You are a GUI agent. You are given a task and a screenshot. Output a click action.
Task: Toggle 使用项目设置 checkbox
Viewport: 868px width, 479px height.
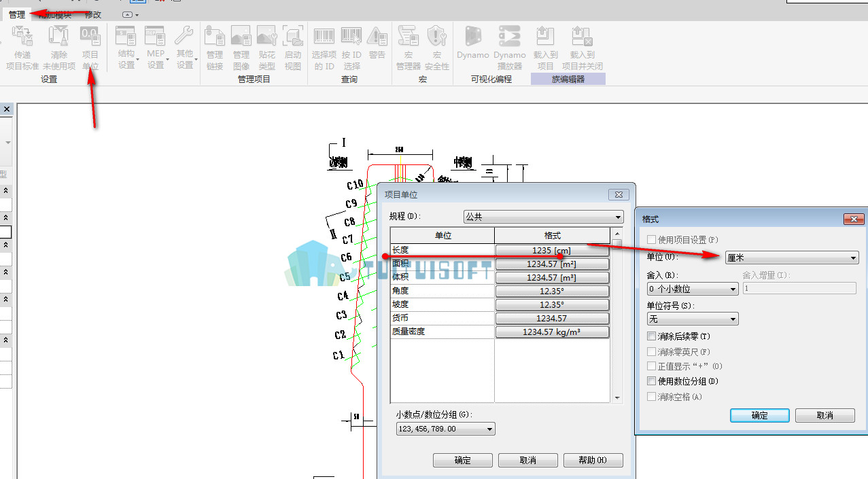coord(652,240)
